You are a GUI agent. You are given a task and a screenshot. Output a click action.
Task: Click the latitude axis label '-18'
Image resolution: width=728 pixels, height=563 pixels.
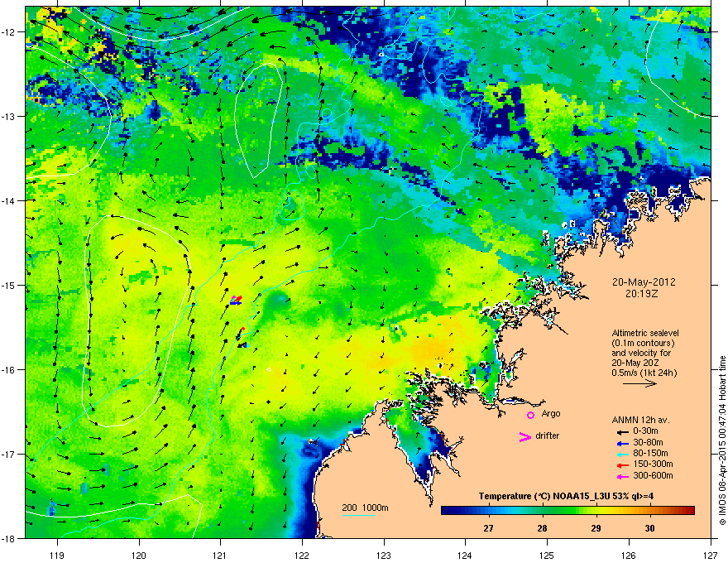(9, 538)
